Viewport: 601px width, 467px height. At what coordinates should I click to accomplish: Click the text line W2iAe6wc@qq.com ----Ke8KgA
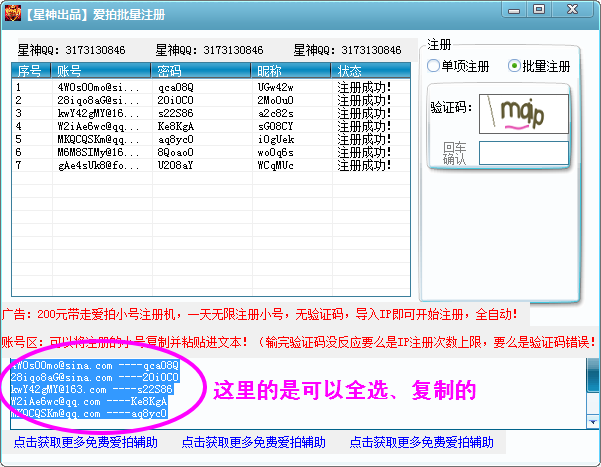(89, 401)
